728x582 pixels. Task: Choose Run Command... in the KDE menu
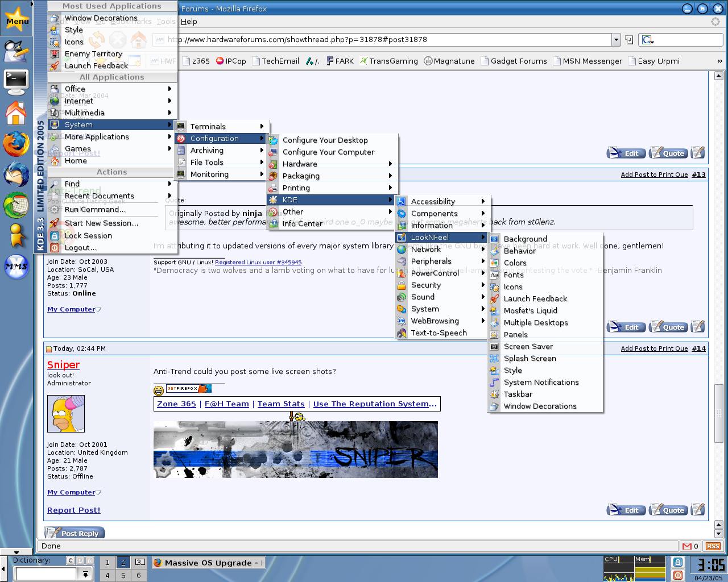[x=111, y=209]
